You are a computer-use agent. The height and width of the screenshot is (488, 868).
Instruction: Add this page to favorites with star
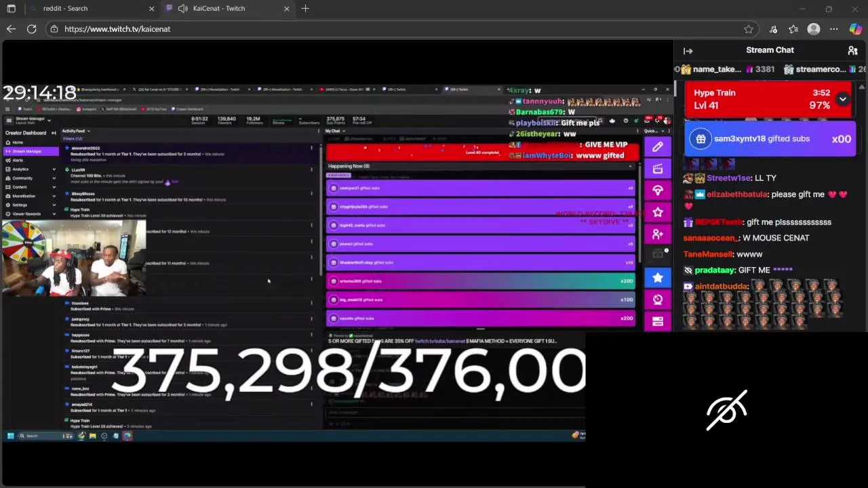click(748, 29)
